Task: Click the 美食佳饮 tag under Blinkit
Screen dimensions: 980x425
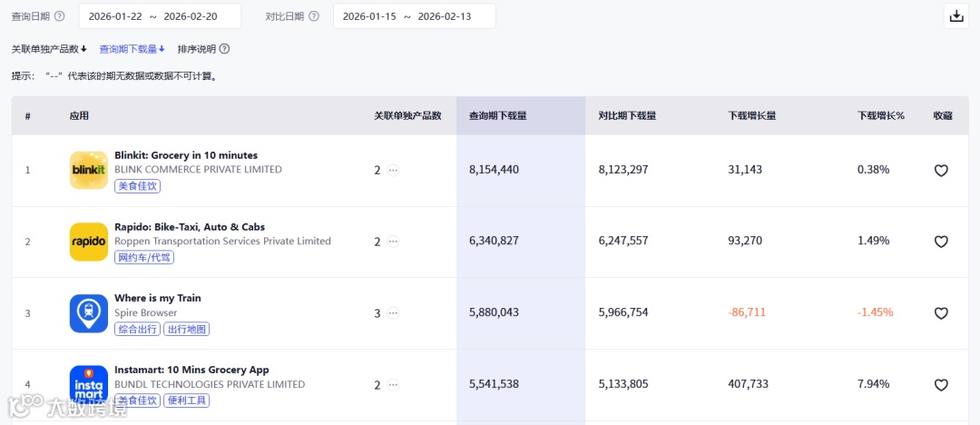Action: click(138, 186)
